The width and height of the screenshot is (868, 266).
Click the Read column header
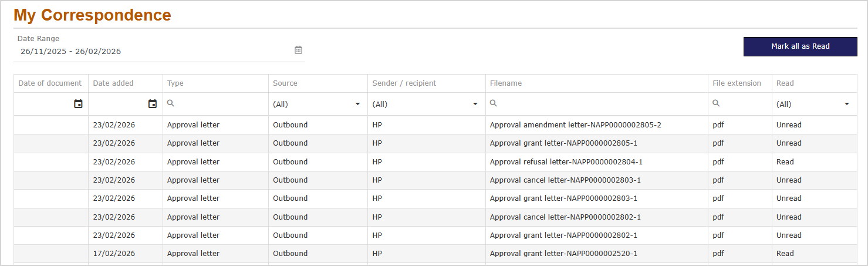click(x=785, y=83)
